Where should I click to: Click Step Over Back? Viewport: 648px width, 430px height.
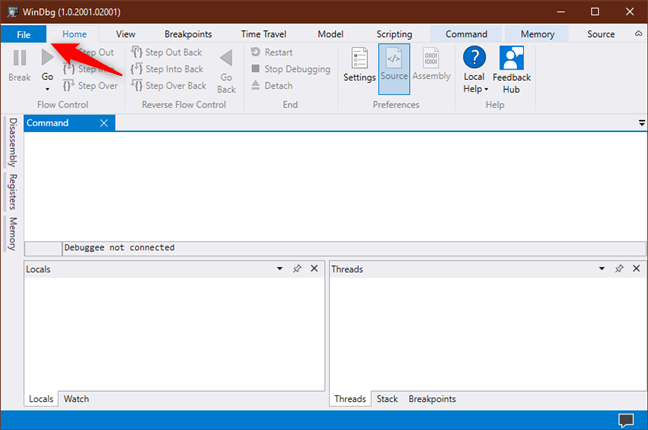(169, 86)
